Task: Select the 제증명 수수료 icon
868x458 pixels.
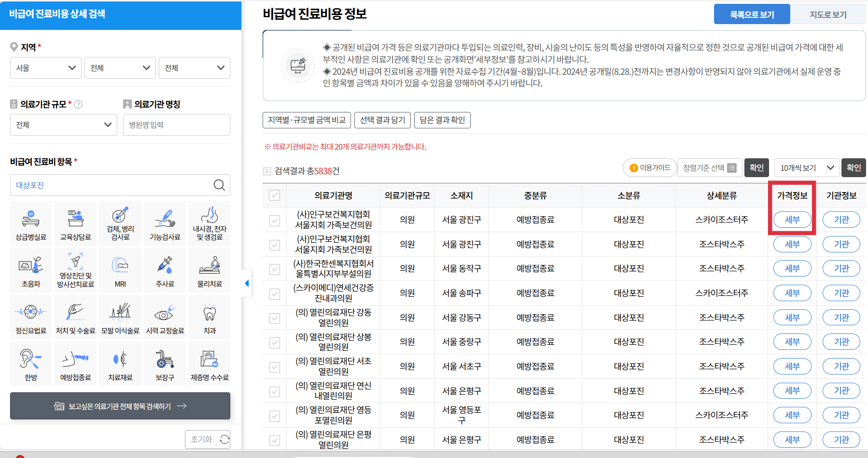Action: pos(210,364)
